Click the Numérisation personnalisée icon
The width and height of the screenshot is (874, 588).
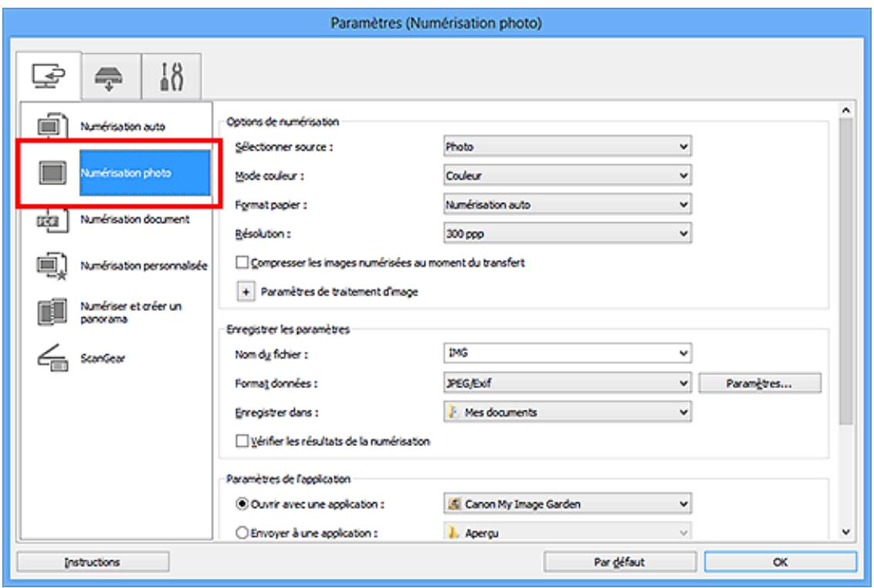pyautogui.click(x=52, y=266)
